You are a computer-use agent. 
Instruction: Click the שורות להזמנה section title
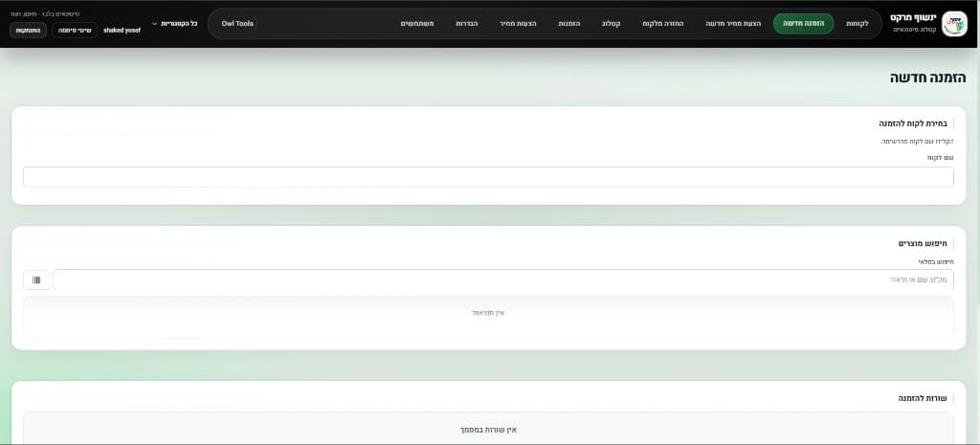(924, 398)
